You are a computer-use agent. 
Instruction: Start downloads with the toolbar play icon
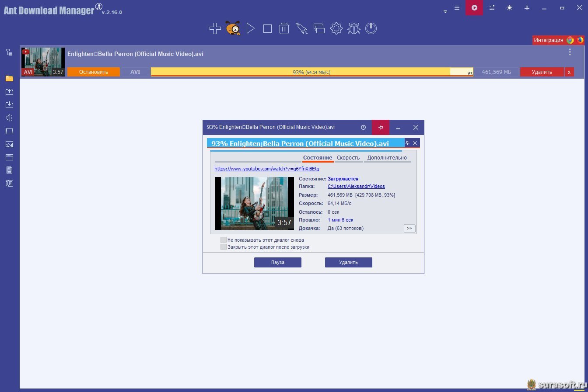(250, 28)
